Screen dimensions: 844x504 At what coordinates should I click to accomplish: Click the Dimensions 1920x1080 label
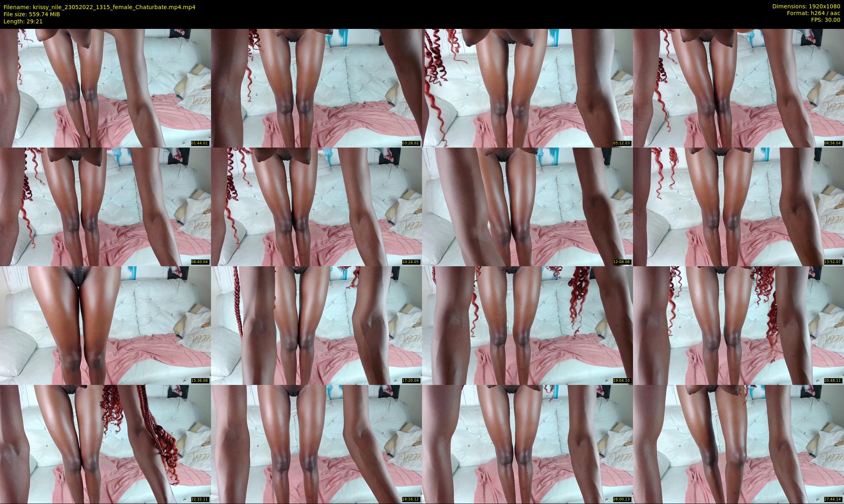pyautogui.click(x=806, y=6)
